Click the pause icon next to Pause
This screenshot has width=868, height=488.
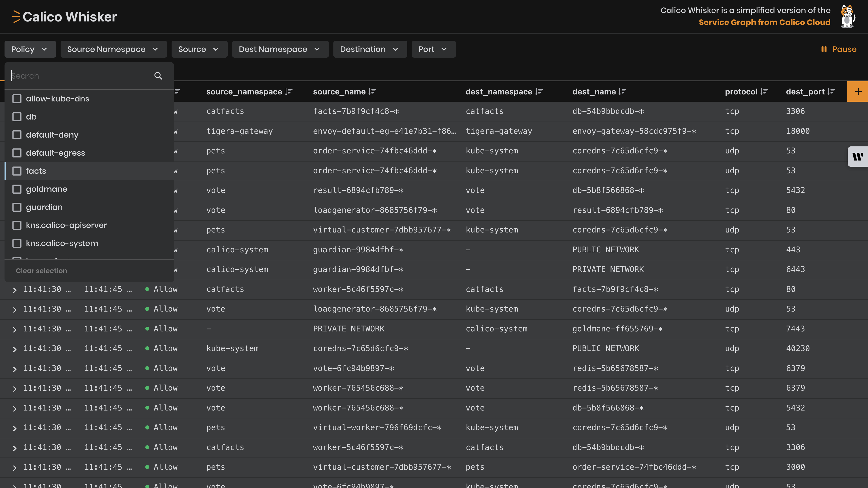(x=824, y=49)
